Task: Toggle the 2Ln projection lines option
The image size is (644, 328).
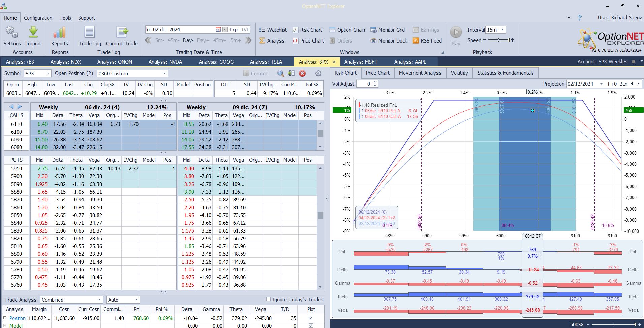Action: point(624,84)
